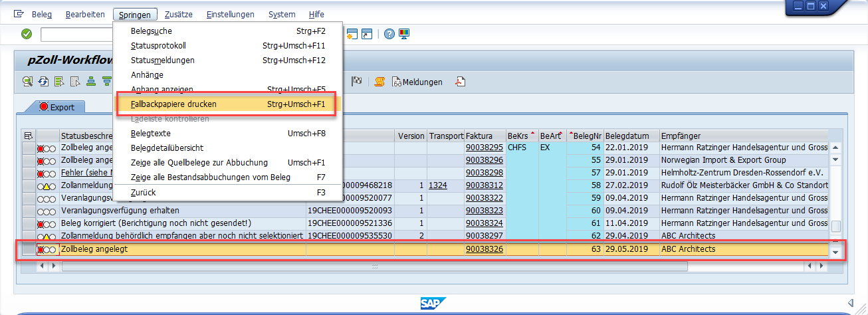Click the generate shortcut icon

coord(367,34)
